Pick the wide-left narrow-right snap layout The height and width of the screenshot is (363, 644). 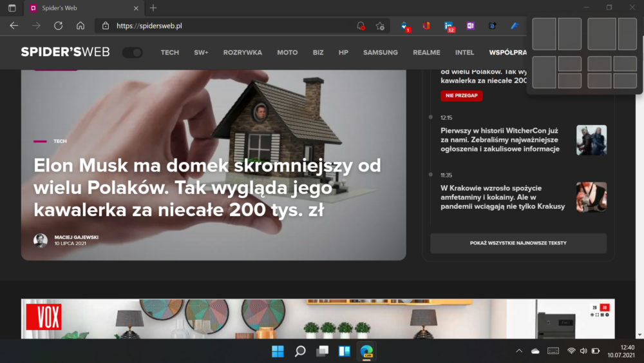(612, 34)
